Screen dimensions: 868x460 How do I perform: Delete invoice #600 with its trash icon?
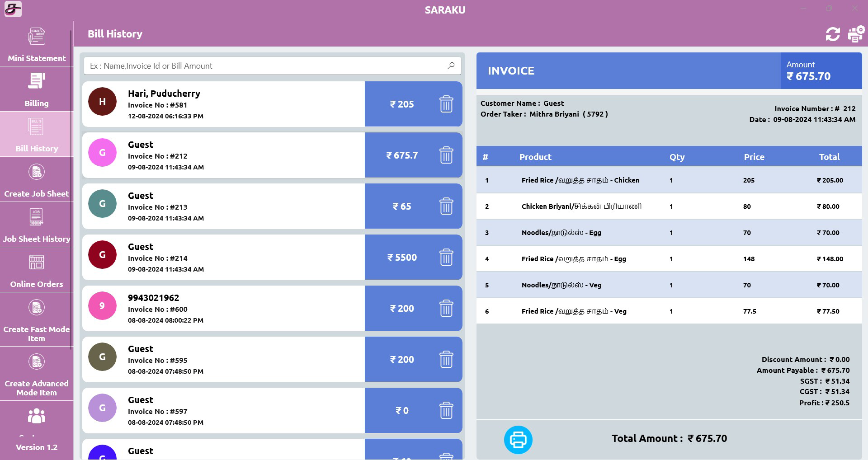(x=446, y=308)
